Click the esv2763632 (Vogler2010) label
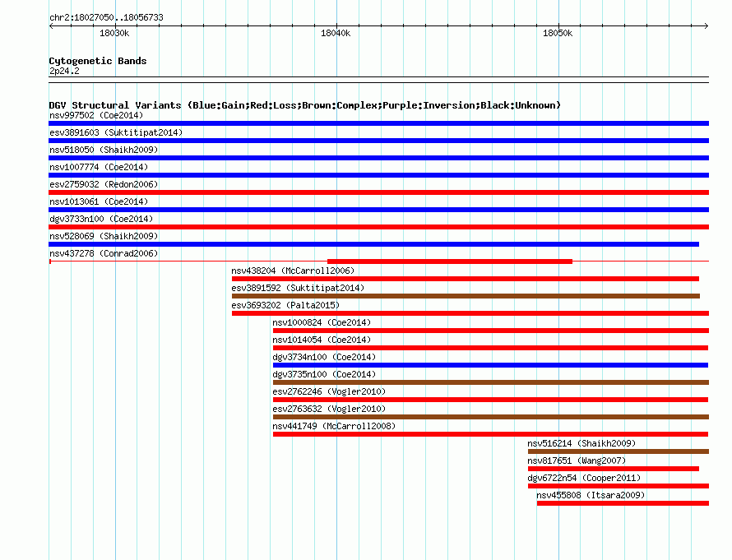732x560 pixels. (x=329, y=409)
